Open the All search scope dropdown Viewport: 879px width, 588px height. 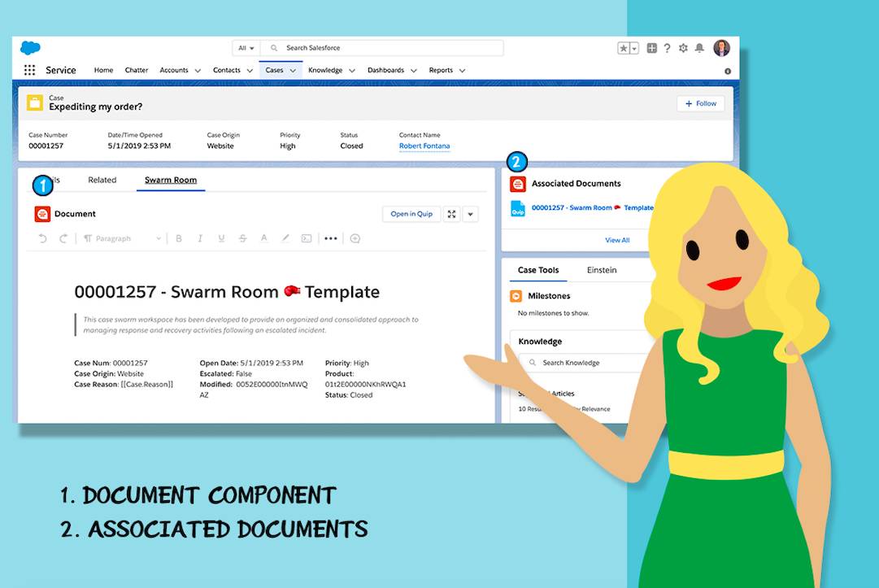pyautogui.click(x=246, y=48)
